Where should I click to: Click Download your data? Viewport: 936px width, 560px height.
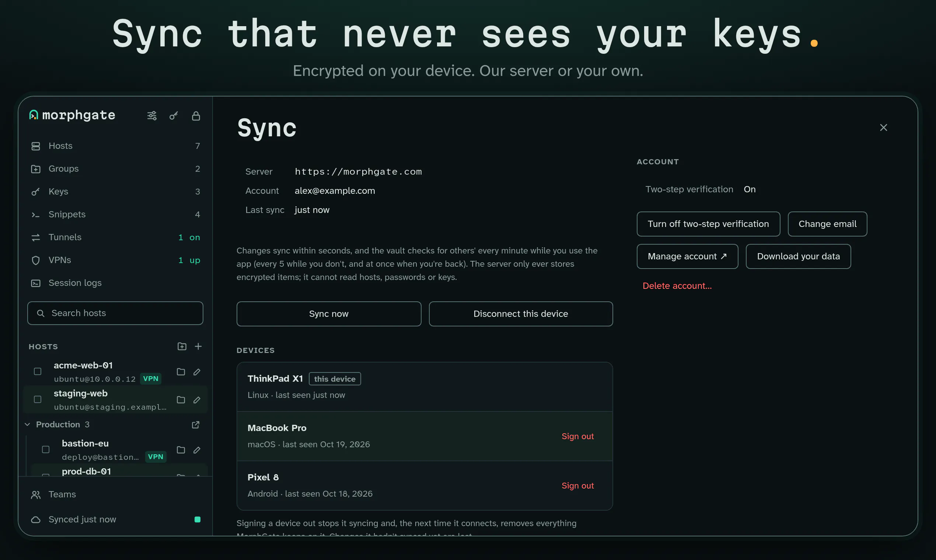pyautogui.click(x=798, y=256)
